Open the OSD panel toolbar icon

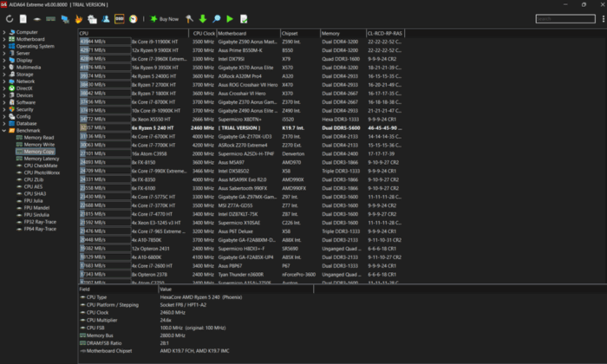[120, 18]
